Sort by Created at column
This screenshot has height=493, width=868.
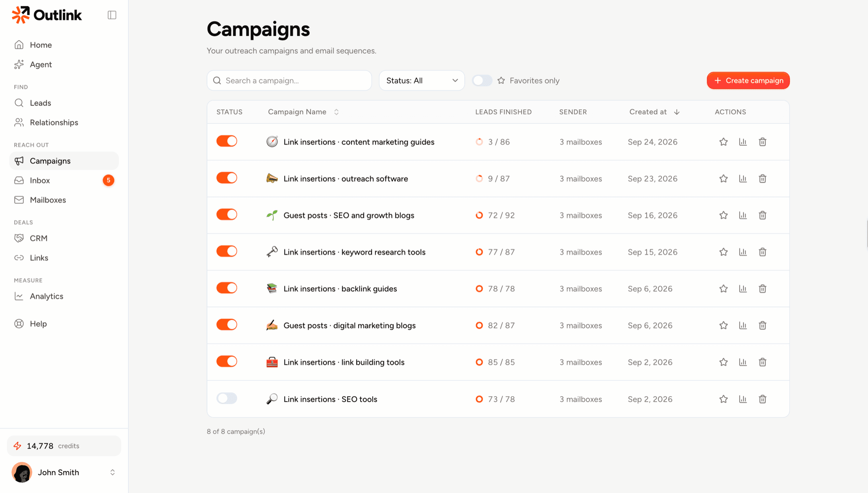pos(654,112)
